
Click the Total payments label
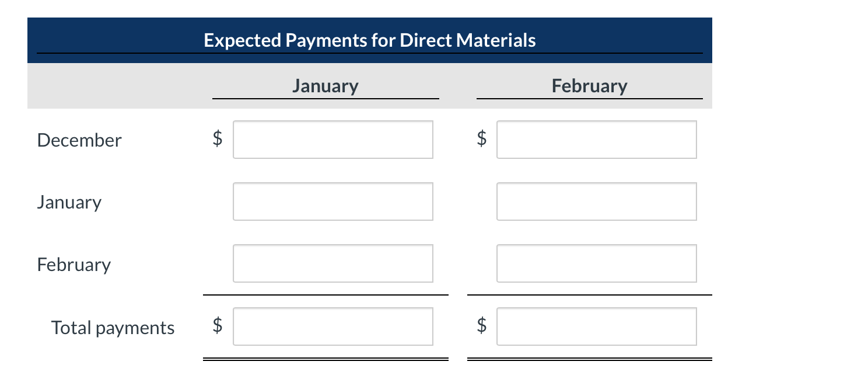tap(113, 328)
